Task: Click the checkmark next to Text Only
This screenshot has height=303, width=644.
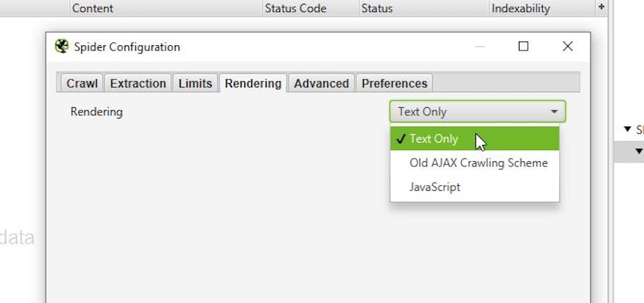Action: tap(401, 139)
